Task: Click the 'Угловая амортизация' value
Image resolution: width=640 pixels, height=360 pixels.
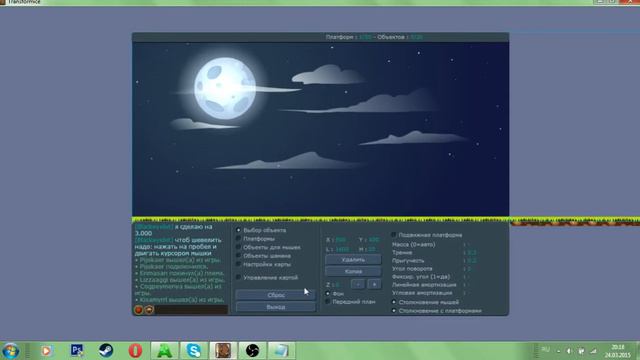Action: coord(469,293)
